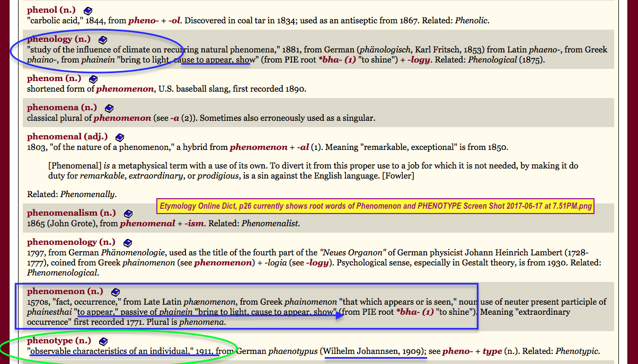This screenshot has height=364, width=638.
Task: Click the book icon beside phenomenal (adj.)
Action: pyautogui.click(x=120, y=137)
